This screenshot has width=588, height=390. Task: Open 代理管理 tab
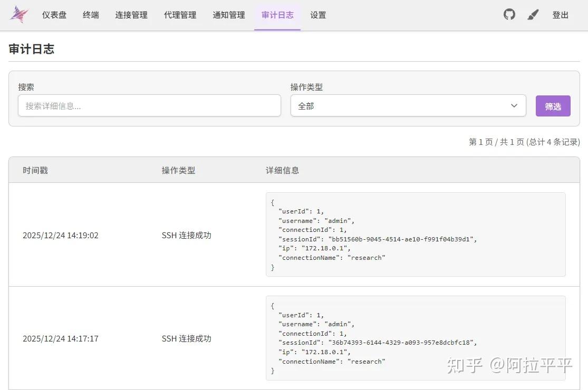(x=180, y=15)
